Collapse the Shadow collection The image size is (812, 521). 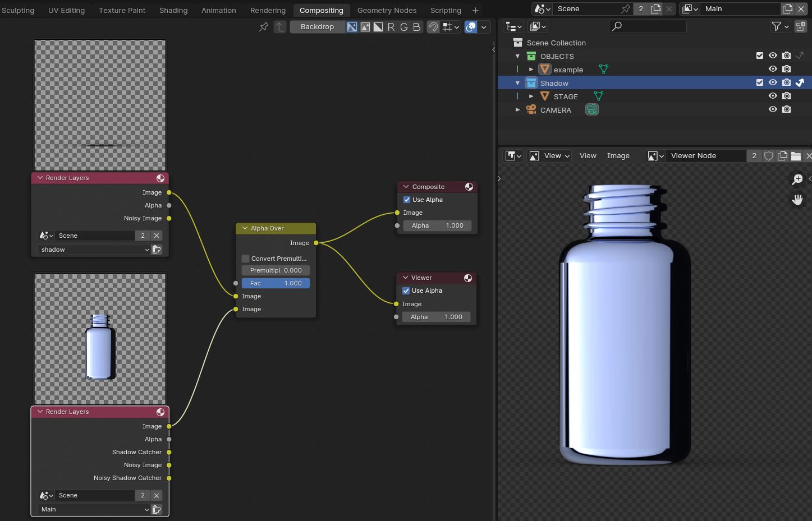[x=517, y=83]
